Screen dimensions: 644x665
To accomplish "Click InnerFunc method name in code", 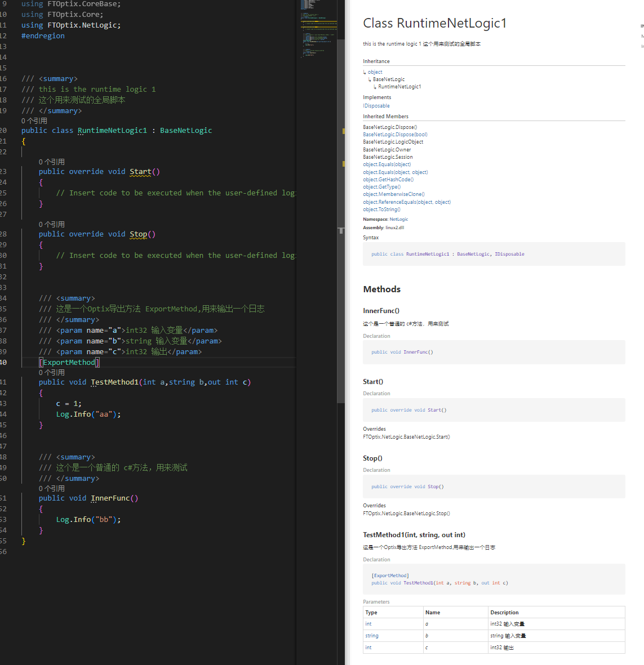I will coord(110,498).
